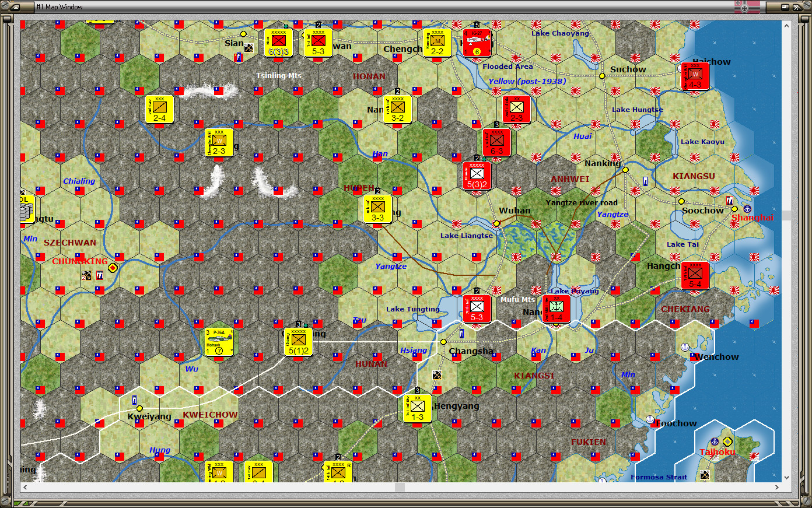Select the red 4-3 counter at Haichow
Image resolution: width=812 pixels, height=508 pixels.
tap(695, 76)
